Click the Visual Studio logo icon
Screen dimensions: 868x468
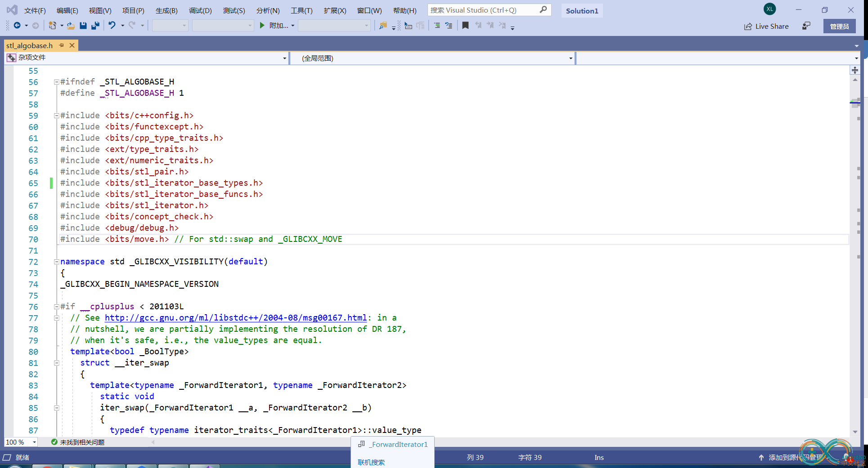pos(12,10)
